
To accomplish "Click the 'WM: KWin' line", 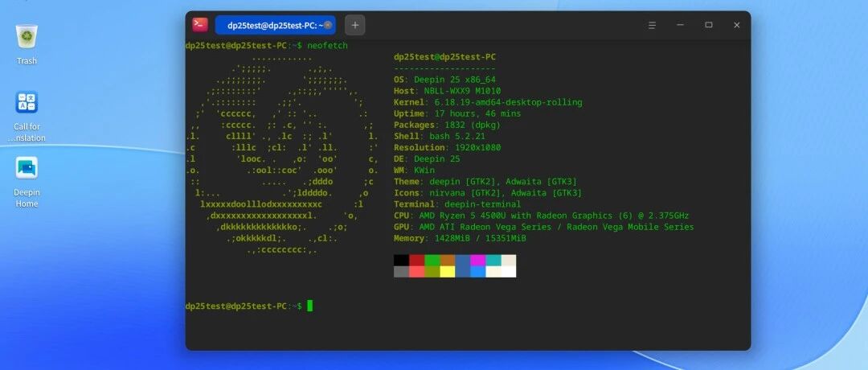I will [414, 170].
